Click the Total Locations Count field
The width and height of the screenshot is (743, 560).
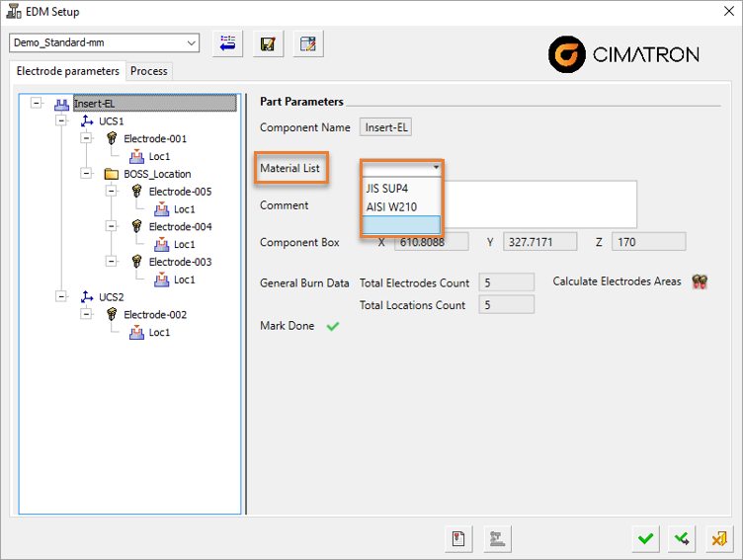[506, 304]
